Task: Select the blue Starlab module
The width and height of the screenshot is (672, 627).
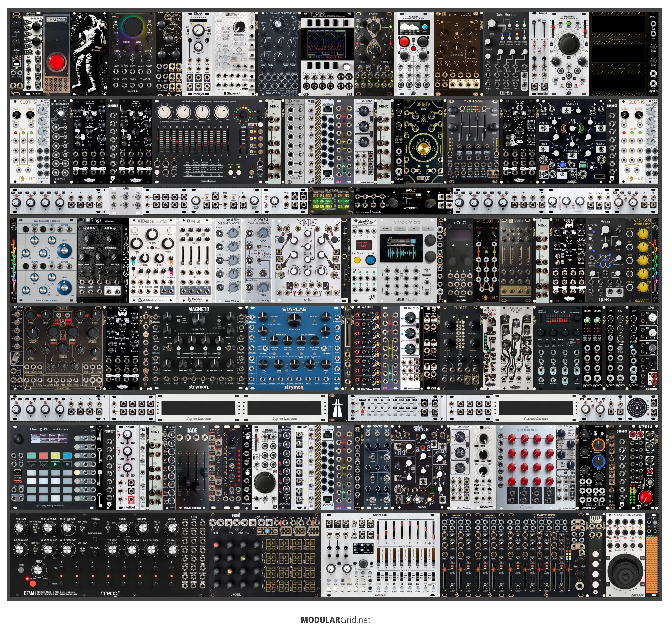Action: (x=294, y=348)
